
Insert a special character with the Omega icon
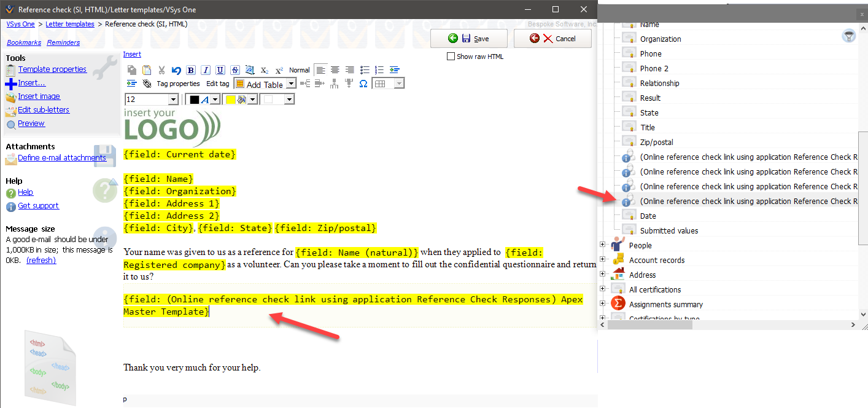363,84
